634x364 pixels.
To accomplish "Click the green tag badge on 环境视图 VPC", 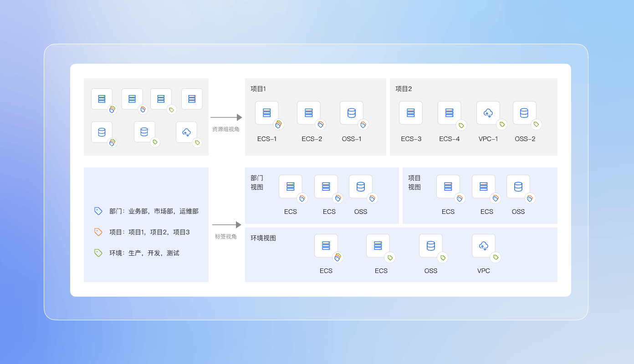I will coord(496,258).
